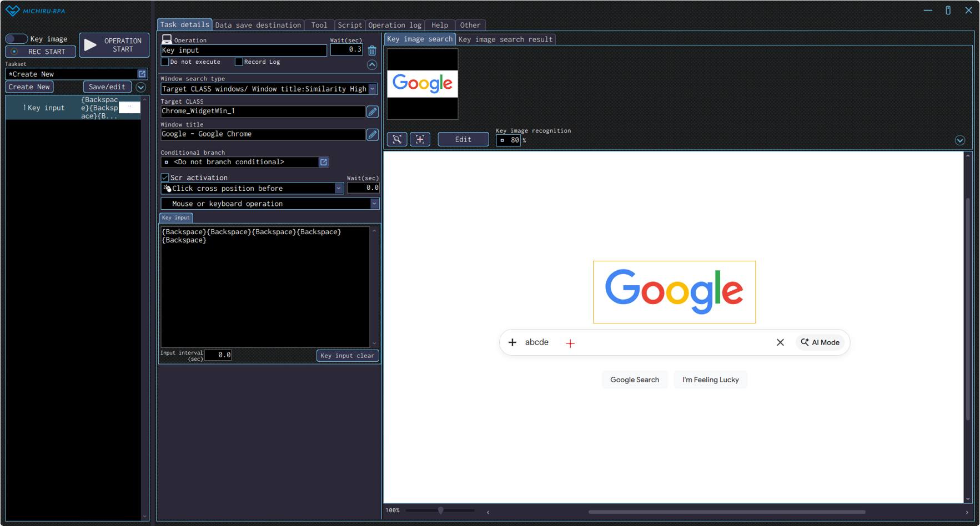This screenshot has height=526, width=980.
Task: Open the Mouse or keyboard operation dropdown
Action: pyautogui.click(x=374, y=204)
